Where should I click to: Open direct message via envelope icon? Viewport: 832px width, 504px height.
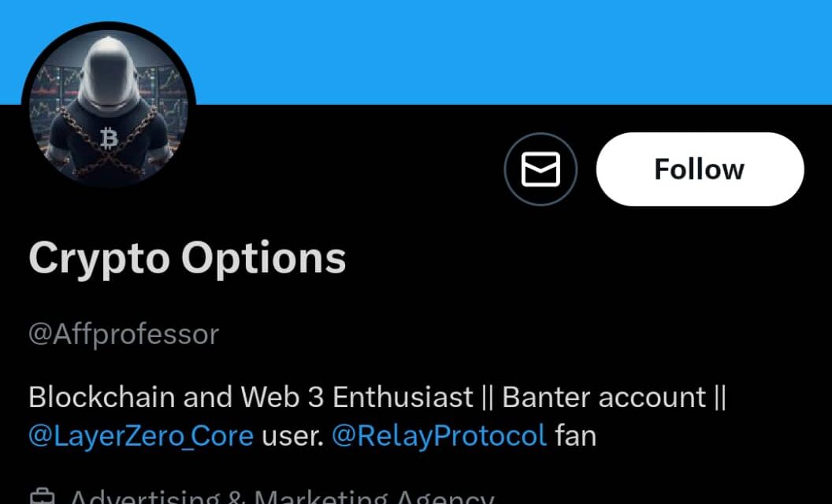[540, 169]
